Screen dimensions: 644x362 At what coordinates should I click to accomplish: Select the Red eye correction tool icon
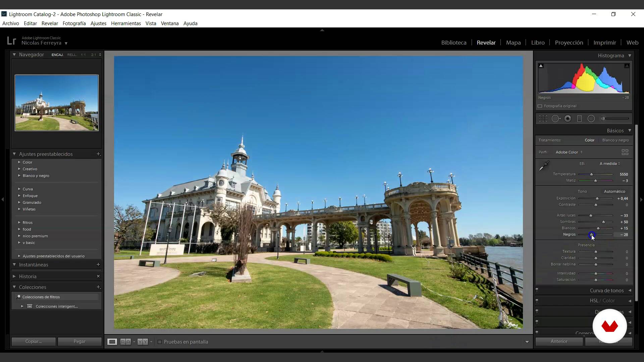coord(568,119)
